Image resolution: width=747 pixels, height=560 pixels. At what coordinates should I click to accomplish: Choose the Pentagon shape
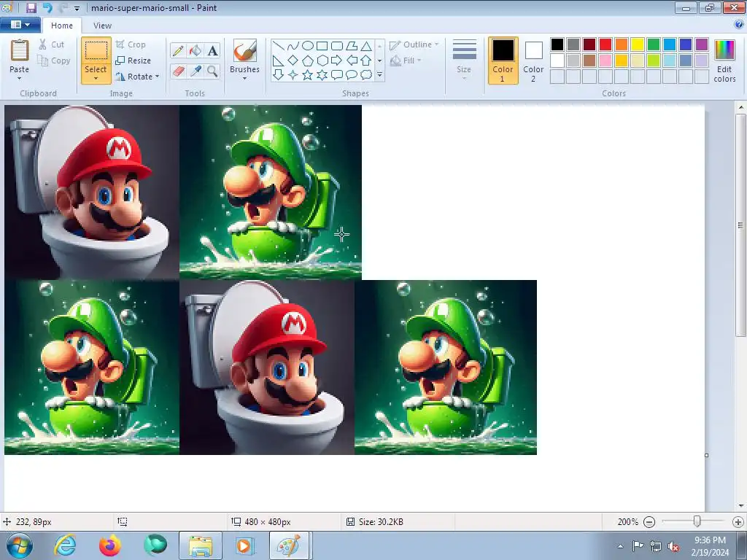click(x=308, y=61)
